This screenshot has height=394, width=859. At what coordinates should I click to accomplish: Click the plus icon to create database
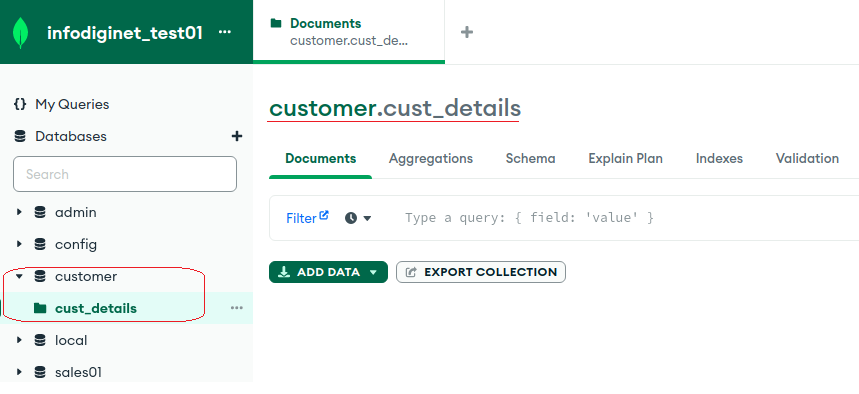coord(237,136)
